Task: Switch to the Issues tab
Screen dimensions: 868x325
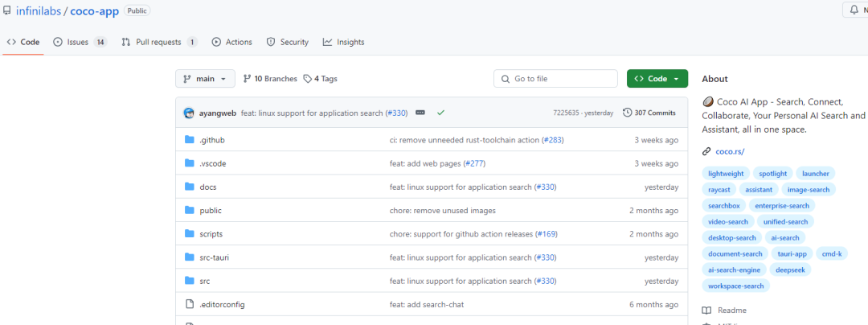Action: (x=80, y=42)
